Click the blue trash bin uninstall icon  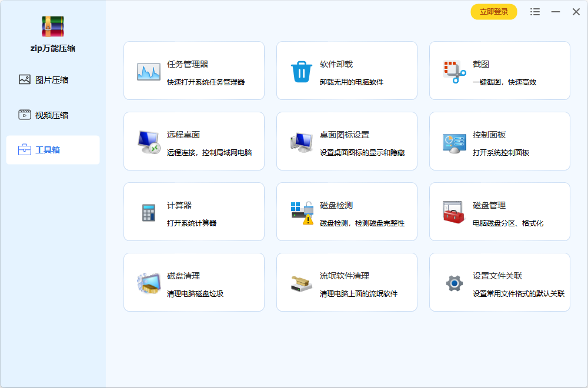pos(302,71)
